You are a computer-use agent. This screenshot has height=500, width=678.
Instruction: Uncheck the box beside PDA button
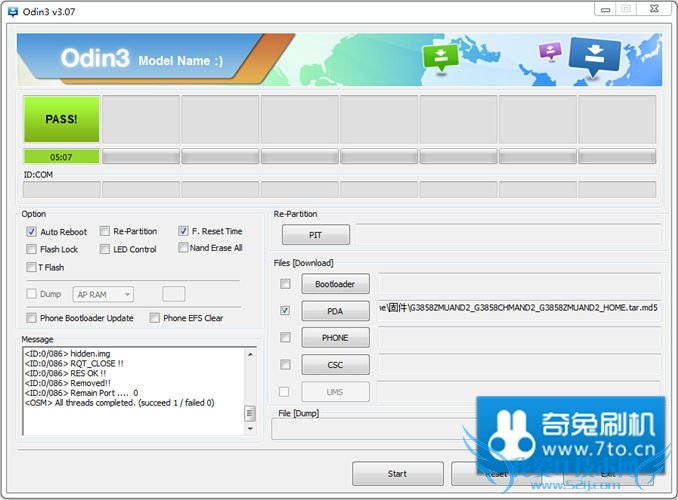pyautogui.click(x=285, y=311)
